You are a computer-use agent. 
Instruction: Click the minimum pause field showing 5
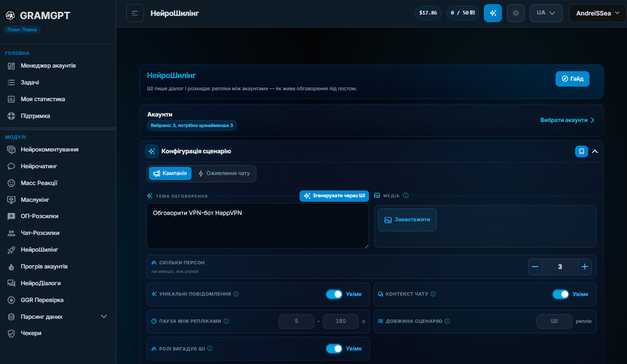pyautogui.click(x=297, y=321)
